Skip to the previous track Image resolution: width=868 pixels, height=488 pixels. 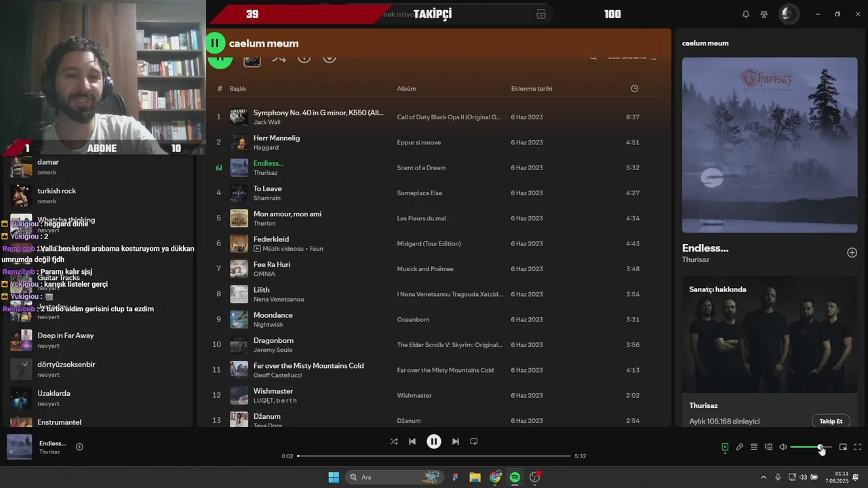point(412,441)
